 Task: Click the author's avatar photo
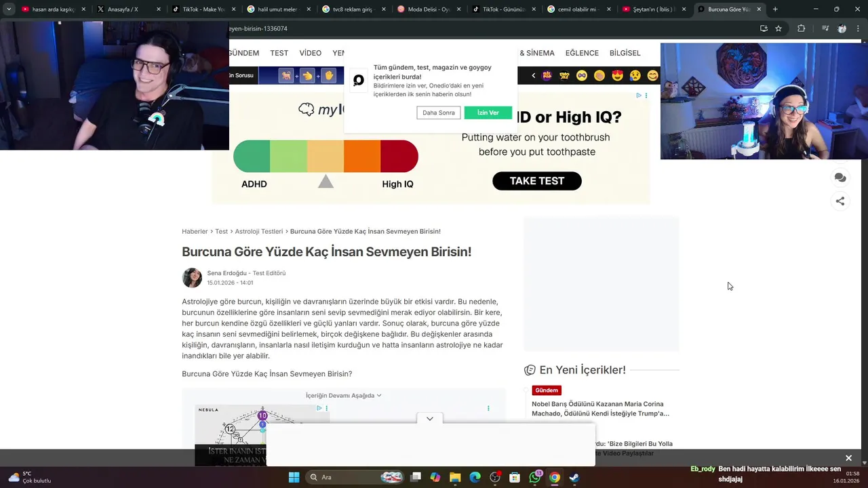point(192,278)
